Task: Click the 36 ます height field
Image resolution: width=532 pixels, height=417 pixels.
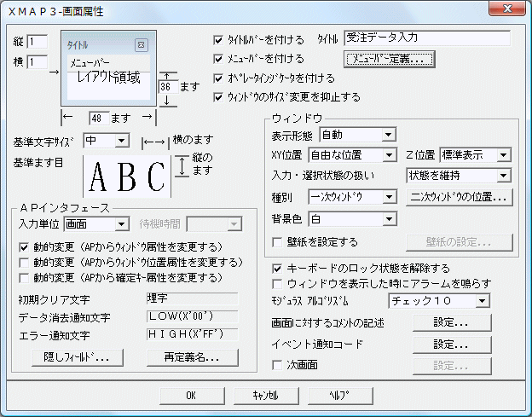Action: click(168, 87)
